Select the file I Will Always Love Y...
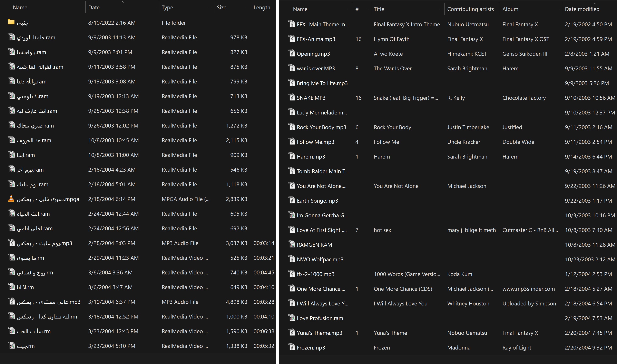Viewport: 617px width, 364px height. point(323,303)
